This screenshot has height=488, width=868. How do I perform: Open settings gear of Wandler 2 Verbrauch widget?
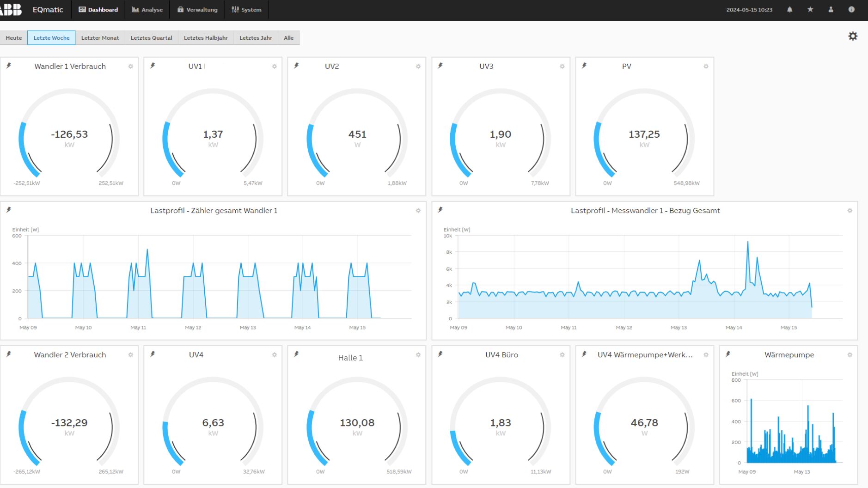click(x=131, y=355)
